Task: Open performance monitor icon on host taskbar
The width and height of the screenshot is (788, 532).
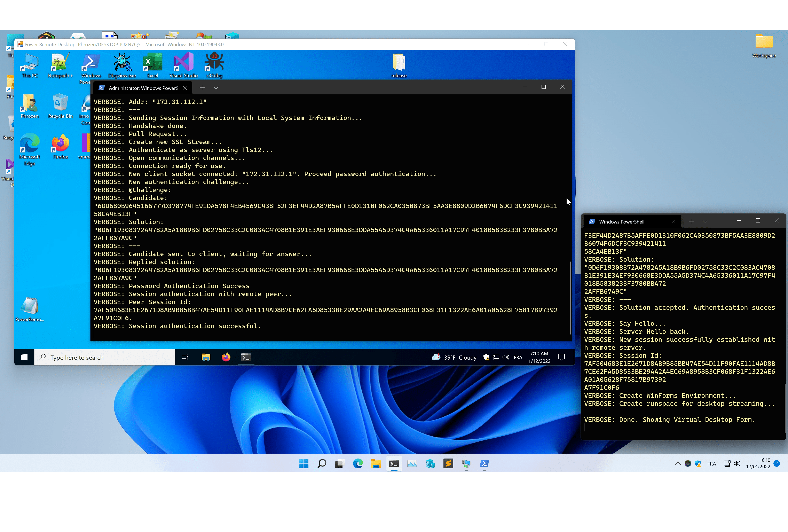Action: click(412, 463)
